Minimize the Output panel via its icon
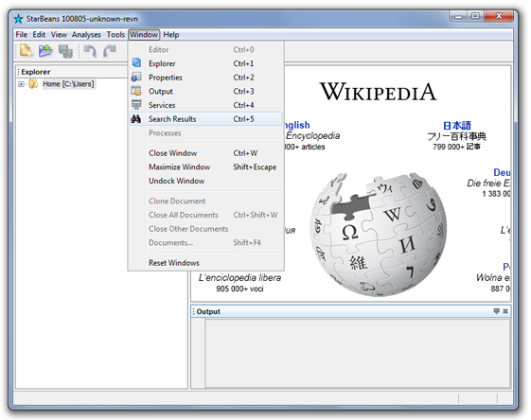The image size is (531, 420). 497,311
